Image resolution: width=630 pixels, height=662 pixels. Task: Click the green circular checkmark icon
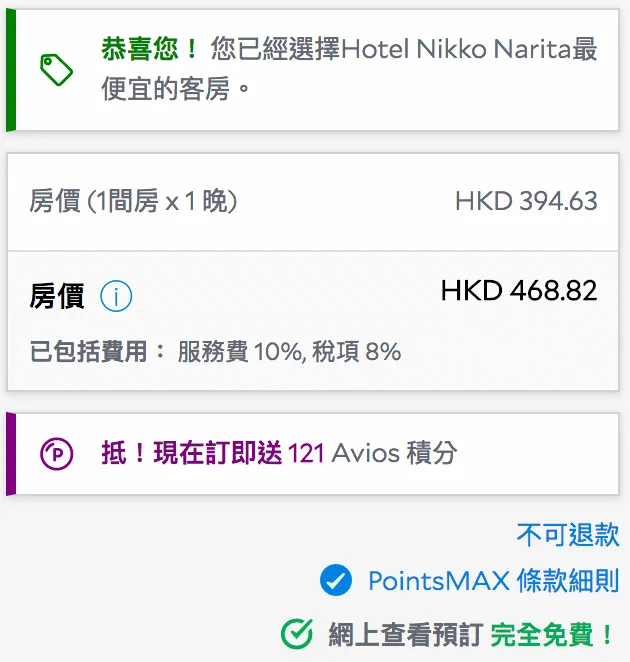(297, 634)
